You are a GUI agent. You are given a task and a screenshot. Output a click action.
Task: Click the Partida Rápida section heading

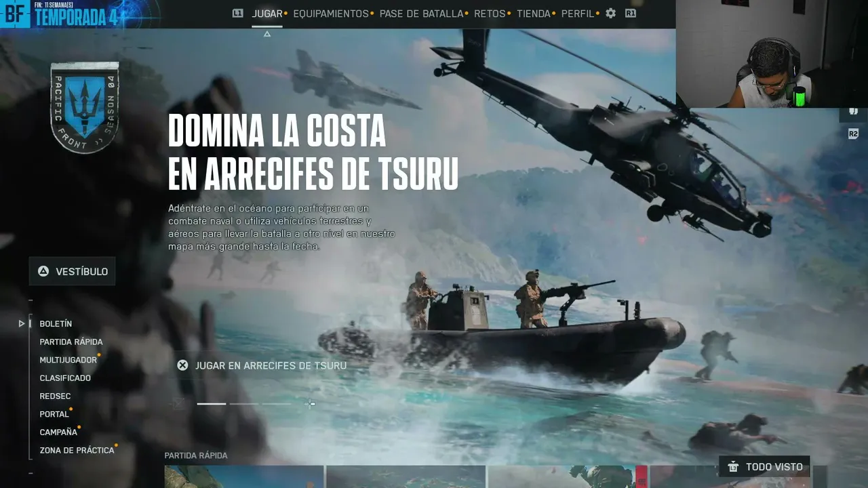point(196,455)
